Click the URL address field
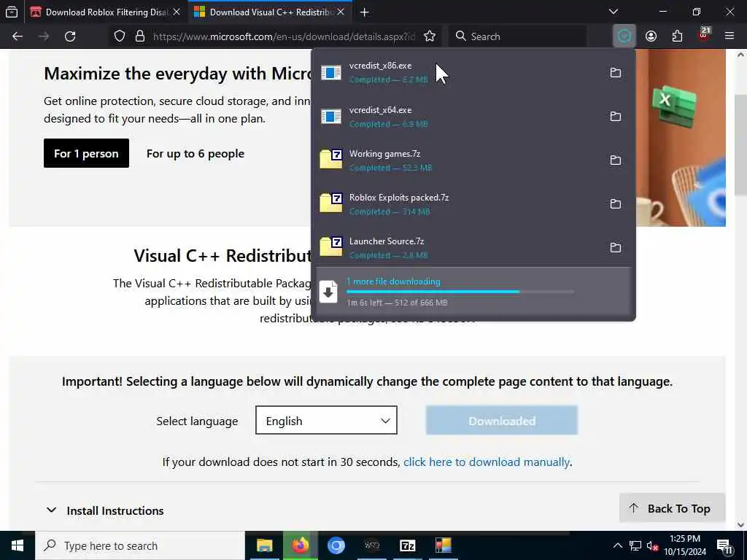Image resolution: width=747 pixels, height=560 pixels. pyautogui.click(x=284, y=36)
